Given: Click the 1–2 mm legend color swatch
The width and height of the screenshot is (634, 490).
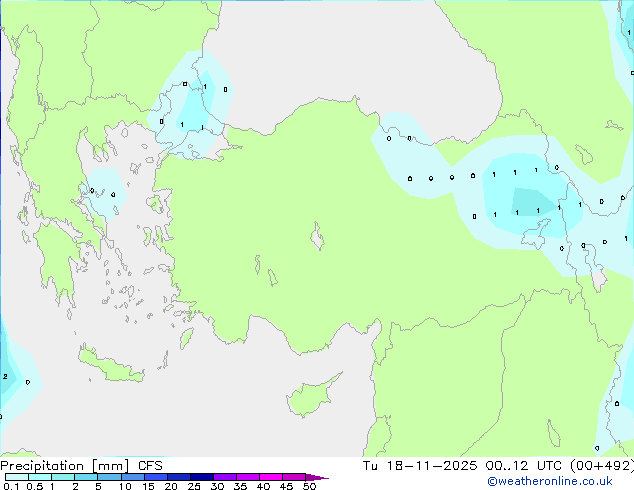Looking at the screenshot, I should point(63,477).
